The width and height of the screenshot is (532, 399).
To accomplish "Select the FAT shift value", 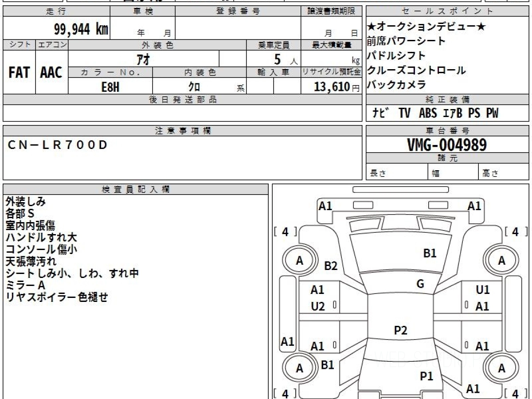I will pos(19,72).
